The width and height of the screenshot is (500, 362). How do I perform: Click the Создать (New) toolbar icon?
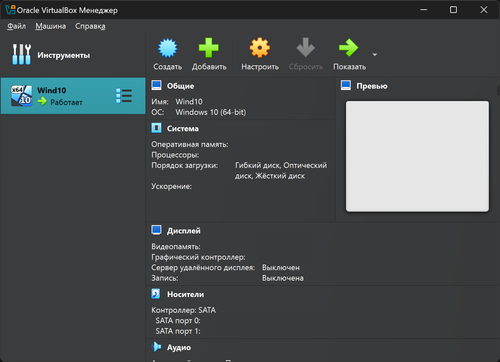click(168, 48)
